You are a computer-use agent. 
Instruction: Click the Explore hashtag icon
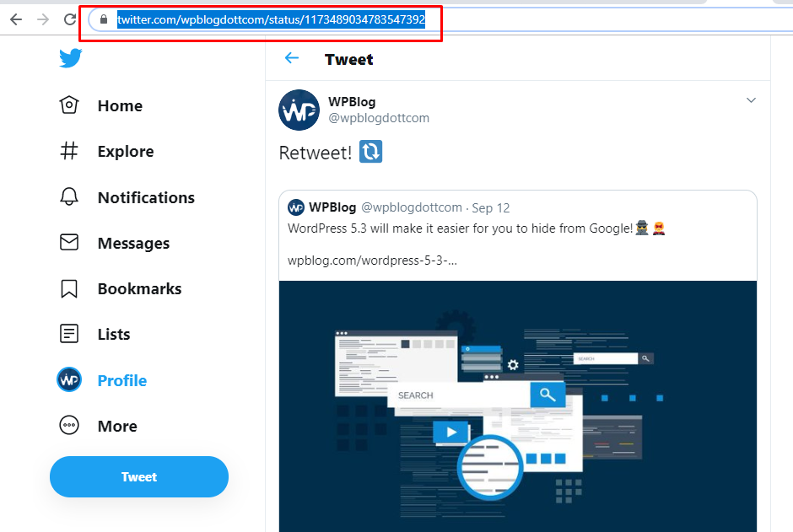(69, 151)
